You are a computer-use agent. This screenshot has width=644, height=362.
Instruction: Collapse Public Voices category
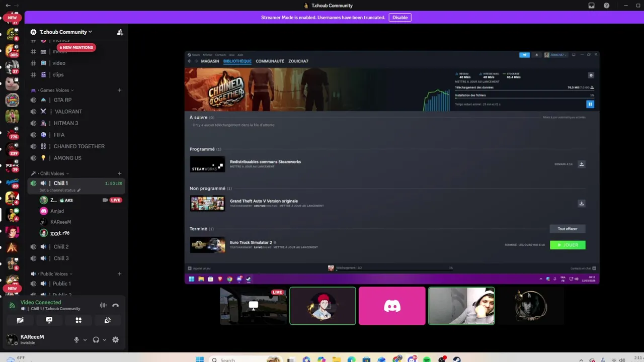[51, 274]
